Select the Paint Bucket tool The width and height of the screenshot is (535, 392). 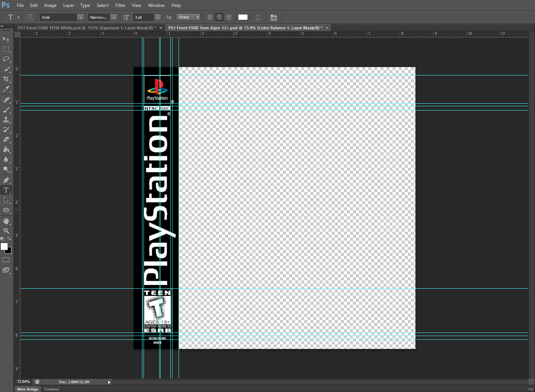click(x=6, y=149)
